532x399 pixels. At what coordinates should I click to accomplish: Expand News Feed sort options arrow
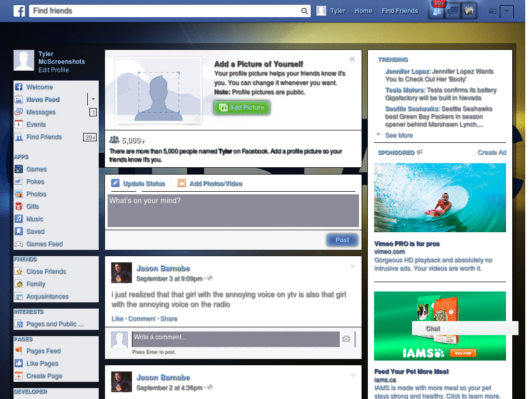click(x=93, y=99)
